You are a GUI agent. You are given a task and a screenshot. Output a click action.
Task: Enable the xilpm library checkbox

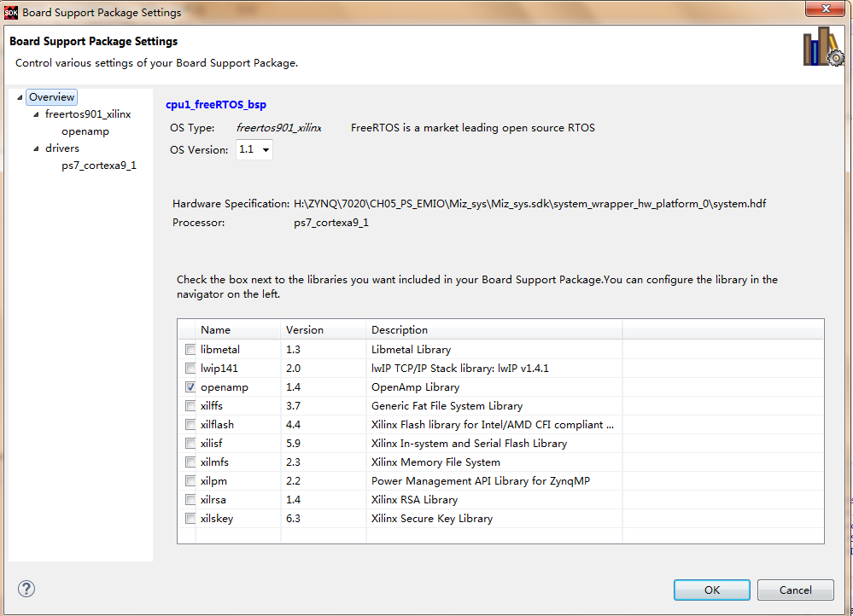(x=190, y=480)
